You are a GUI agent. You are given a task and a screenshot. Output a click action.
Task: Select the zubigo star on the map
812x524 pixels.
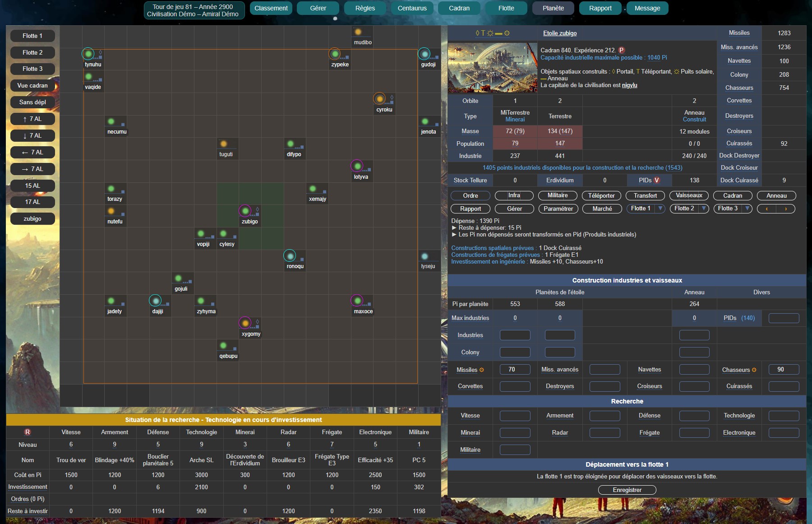pos(245,211)
